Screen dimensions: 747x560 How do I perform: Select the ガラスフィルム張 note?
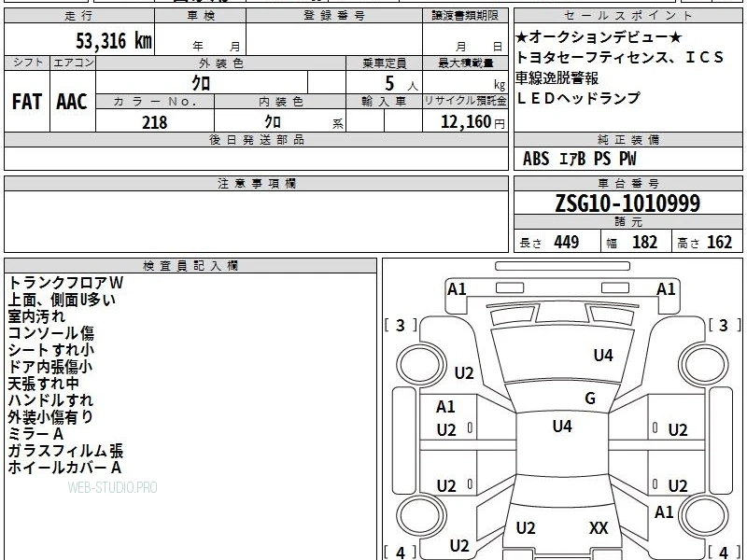65,451
